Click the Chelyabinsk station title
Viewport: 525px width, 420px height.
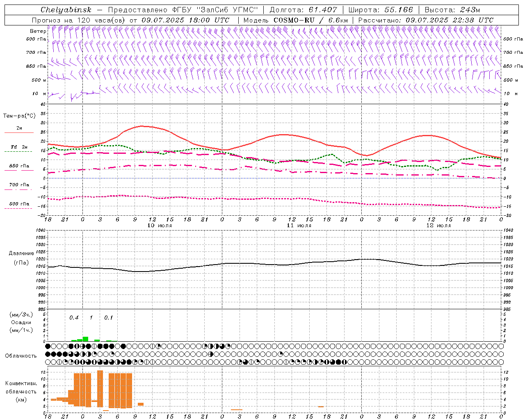(66, 10)
